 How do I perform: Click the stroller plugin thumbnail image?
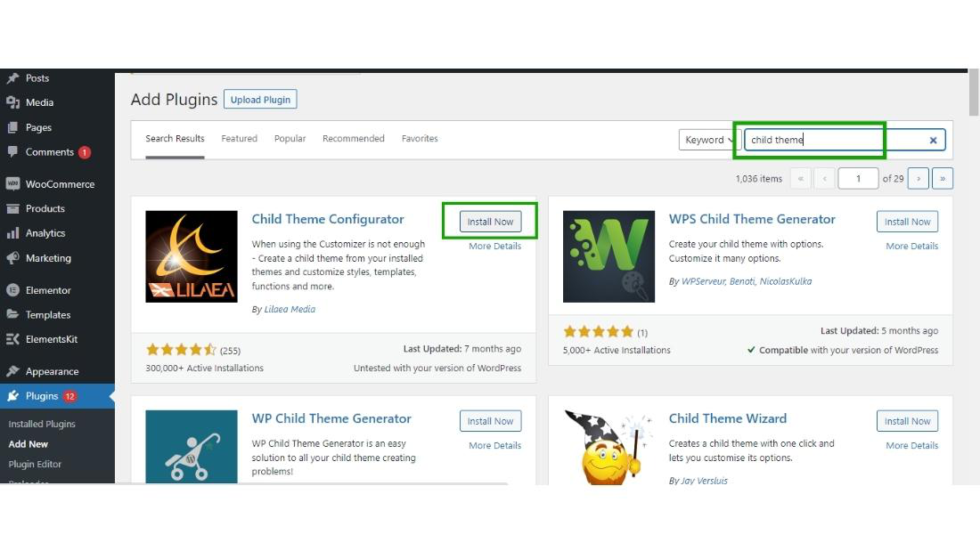192,447
